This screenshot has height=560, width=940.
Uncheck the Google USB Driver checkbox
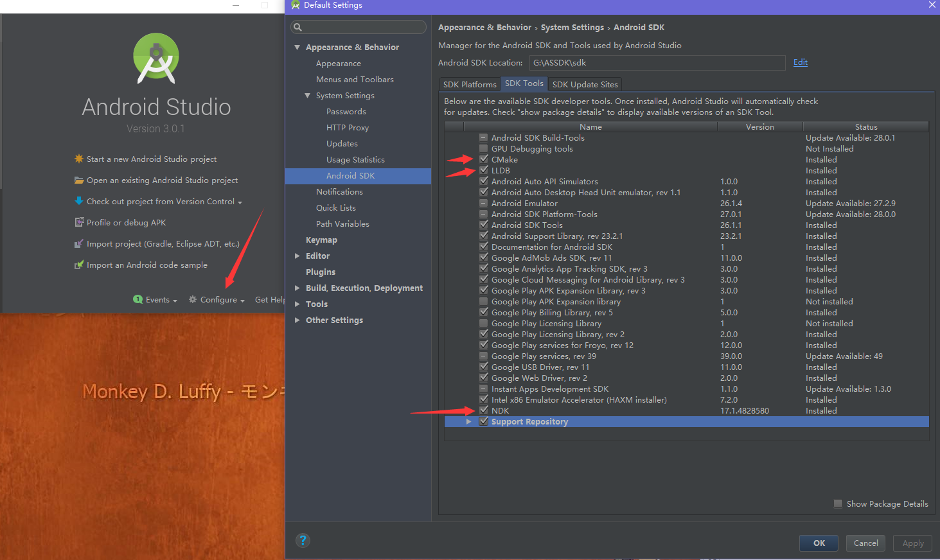click(483, 367)
